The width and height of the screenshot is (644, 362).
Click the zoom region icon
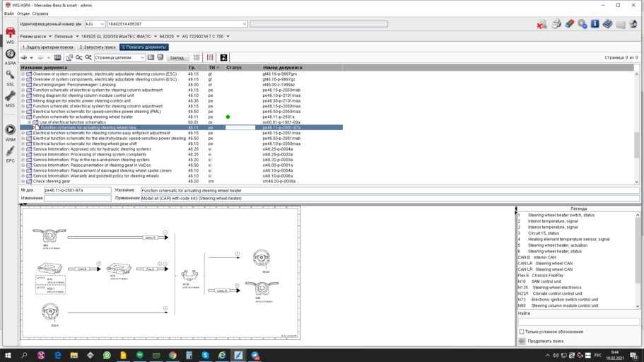[x=69, y=57]
